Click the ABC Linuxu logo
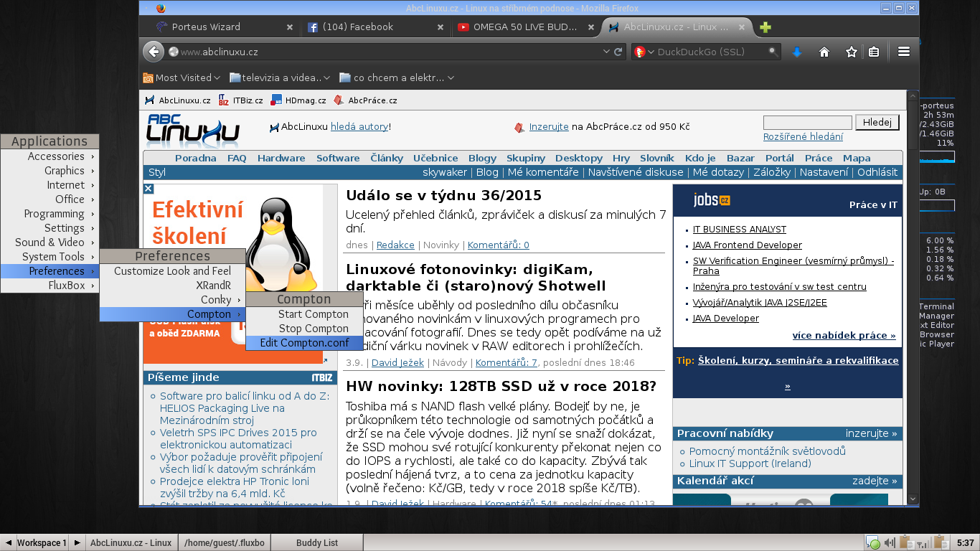This screenshot has width=980, height=551. click(x=193, y=131)
